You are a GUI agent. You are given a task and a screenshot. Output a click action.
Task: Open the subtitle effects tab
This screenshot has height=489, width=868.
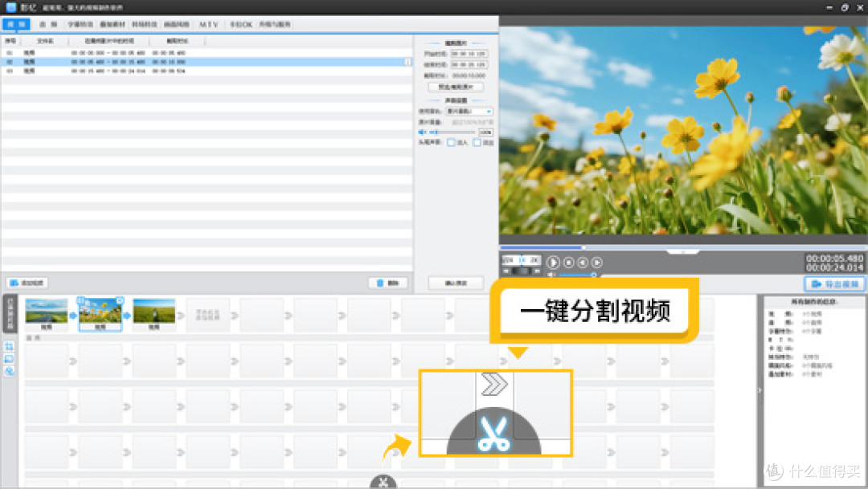[x=80, y=24]
